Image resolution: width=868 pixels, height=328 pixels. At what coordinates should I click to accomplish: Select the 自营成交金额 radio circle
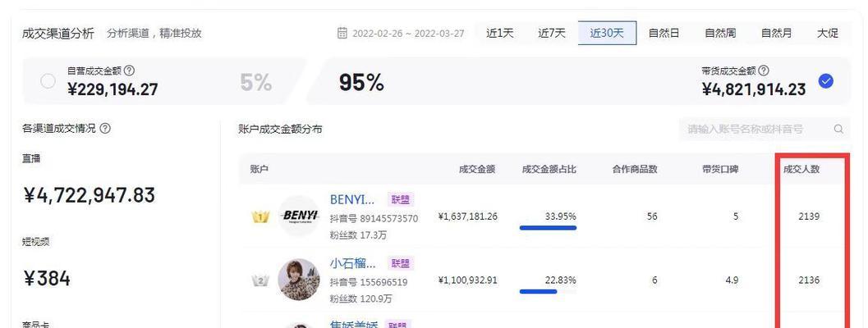click(48, 81)
